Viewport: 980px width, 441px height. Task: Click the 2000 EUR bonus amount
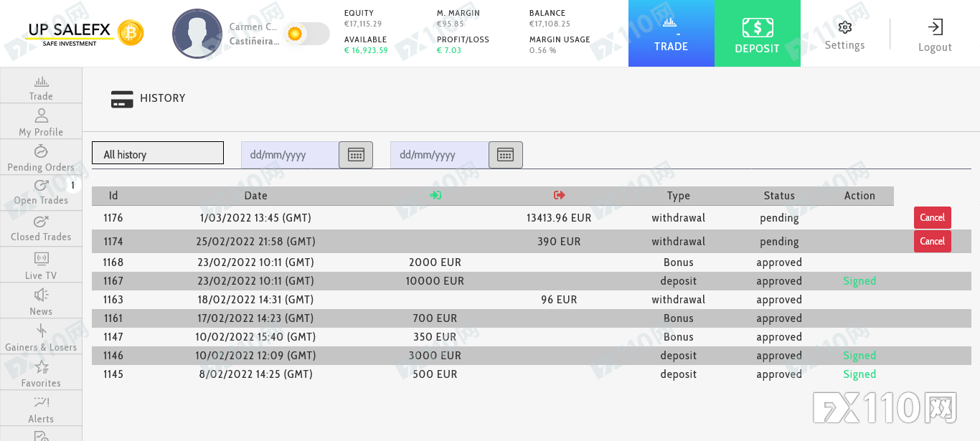click(x=435, y=262)
